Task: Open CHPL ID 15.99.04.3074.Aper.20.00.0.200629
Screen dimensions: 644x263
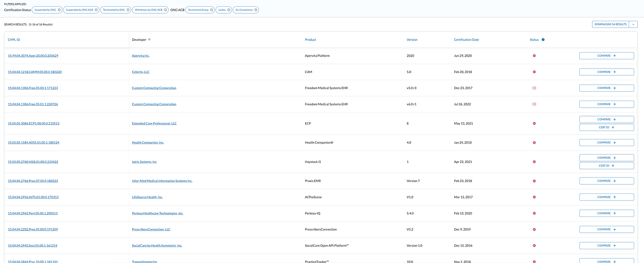Action: click(x=33, y=56)
